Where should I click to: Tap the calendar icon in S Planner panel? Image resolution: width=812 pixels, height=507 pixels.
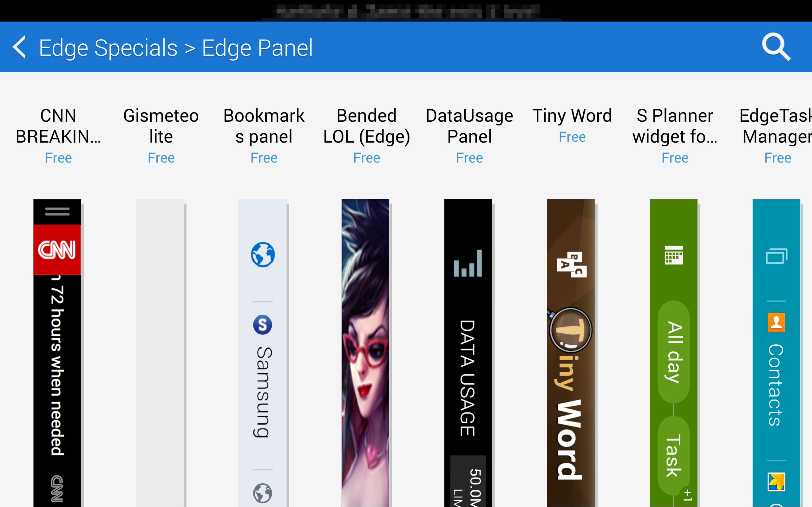coord(673,255)
